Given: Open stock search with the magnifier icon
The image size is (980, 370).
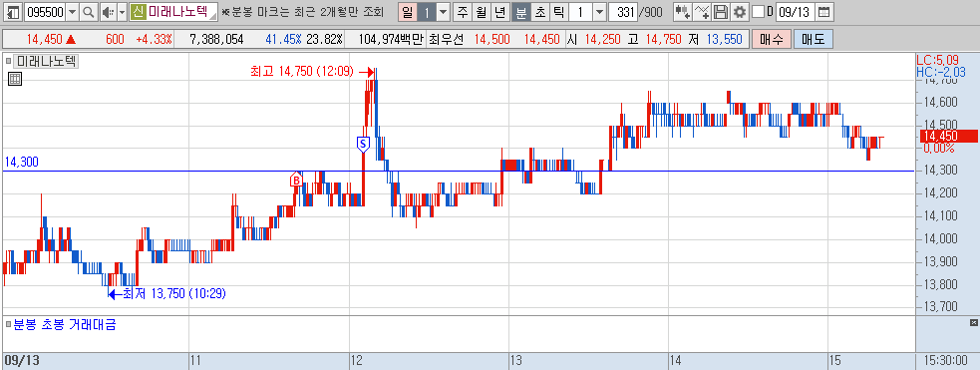Looking at the screenshot, I should [89, 11].
